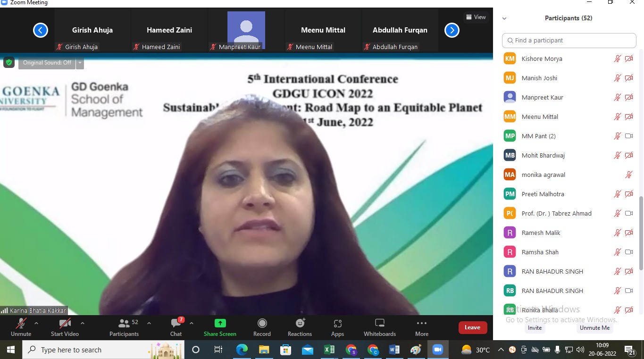The height and width of the screenshot is (359, 644).
Task: Collapse the Participants panel chevron
Action: point(504,18)
